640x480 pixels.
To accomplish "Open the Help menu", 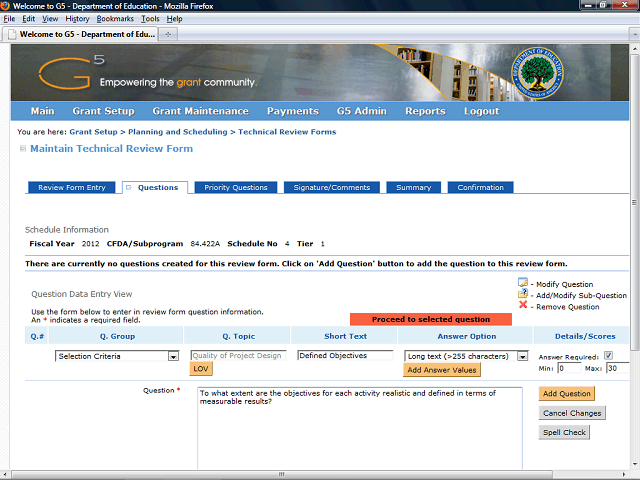I will click(x=174, y=19).
